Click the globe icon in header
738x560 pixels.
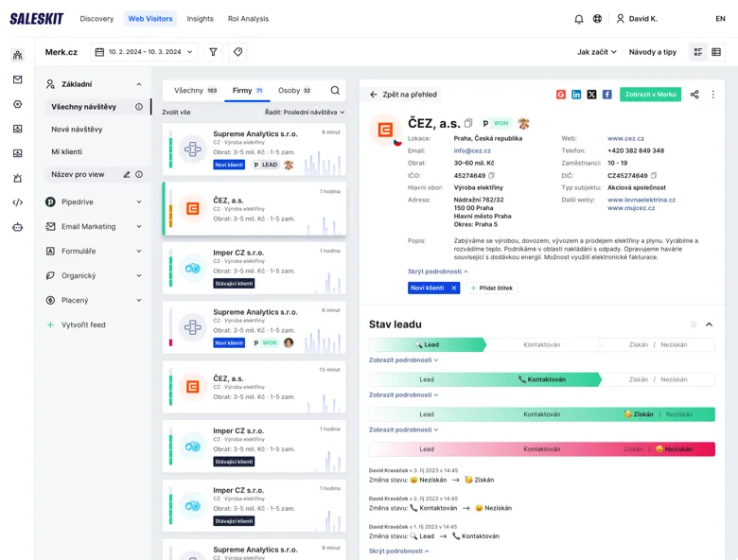[597, 19]
